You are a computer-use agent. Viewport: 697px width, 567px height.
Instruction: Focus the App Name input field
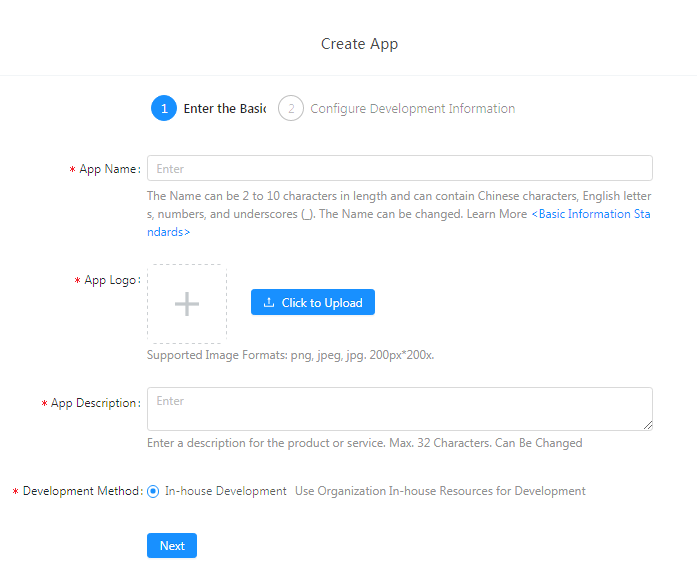pos(399,169)
